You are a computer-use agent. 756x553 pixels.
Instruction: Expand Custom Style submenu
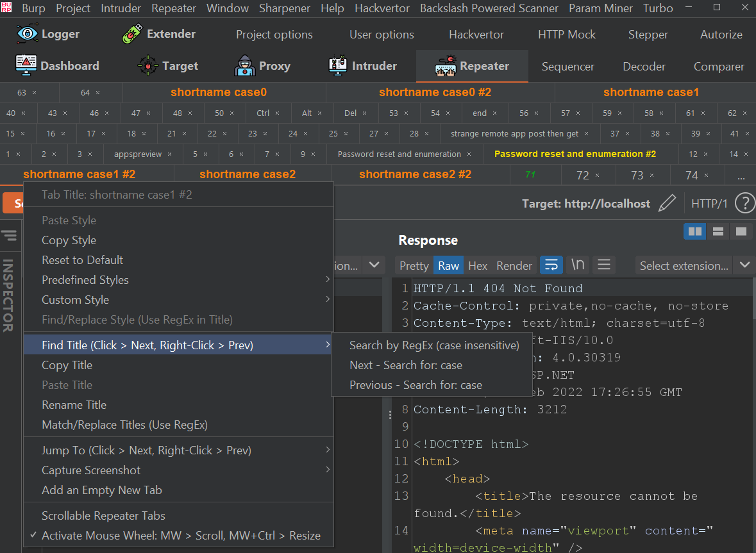pos(178,300)
